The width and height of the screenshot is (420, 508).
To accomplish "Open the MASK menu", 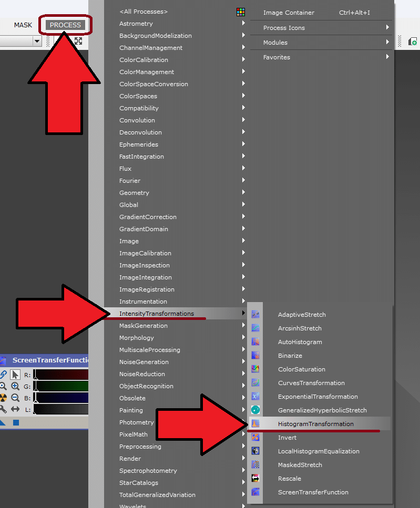I will click(23, 25).
